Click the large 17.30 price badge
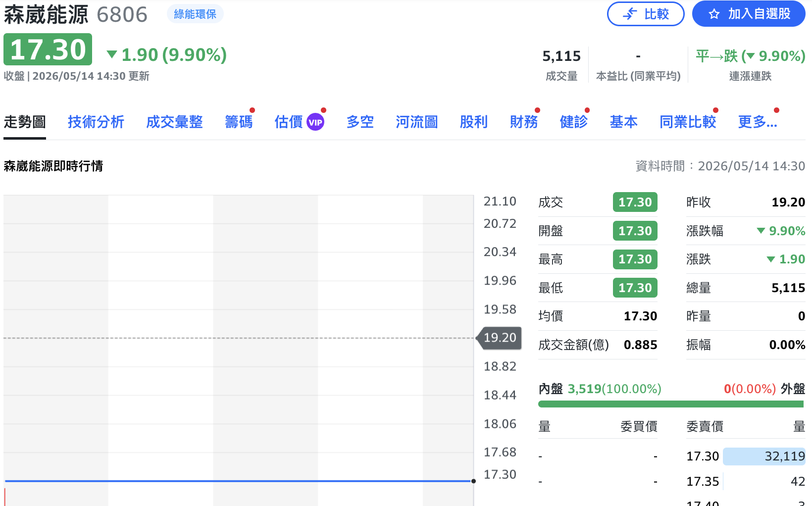812x506 pixels. [48, 50]
